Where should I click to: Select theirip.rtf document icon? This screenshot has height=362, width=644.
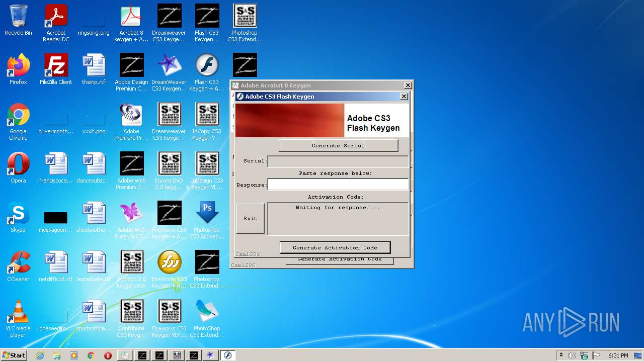(x=94, y=69)
